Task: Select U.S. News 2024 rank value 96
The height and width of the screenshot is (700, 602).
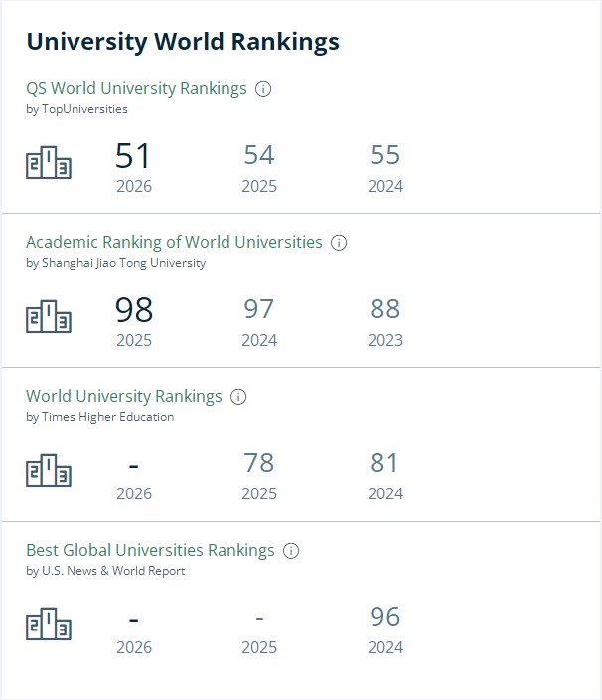Action: (x=385, y=617)
